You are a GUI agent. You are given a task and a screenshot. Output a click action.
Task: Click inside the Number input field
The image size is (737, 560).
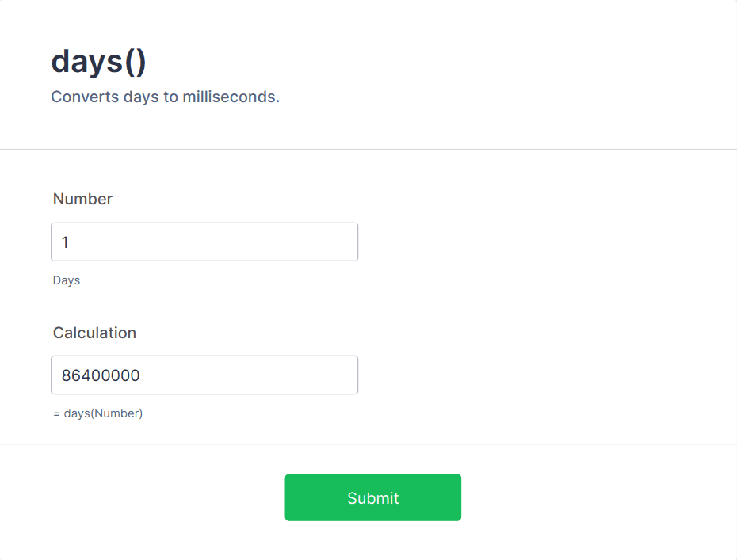pos(204,242)
